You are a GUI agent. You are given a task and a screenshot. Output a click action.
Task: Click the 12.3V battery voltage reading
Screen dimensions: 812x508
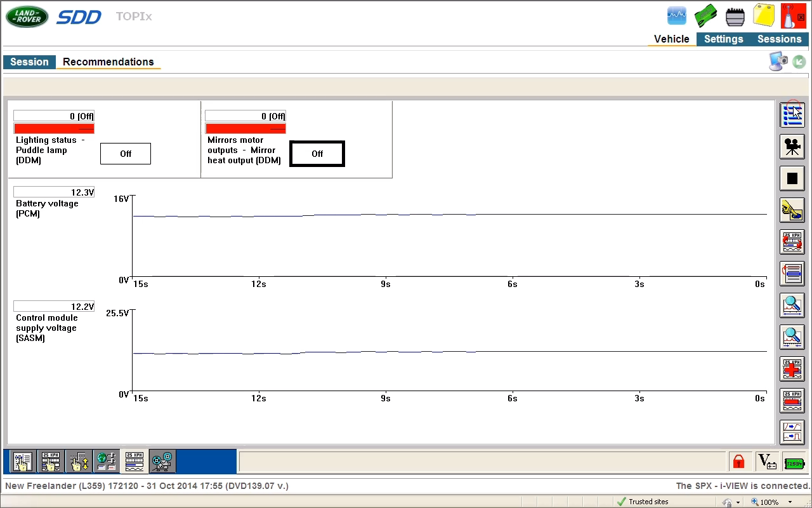(54, 192)
